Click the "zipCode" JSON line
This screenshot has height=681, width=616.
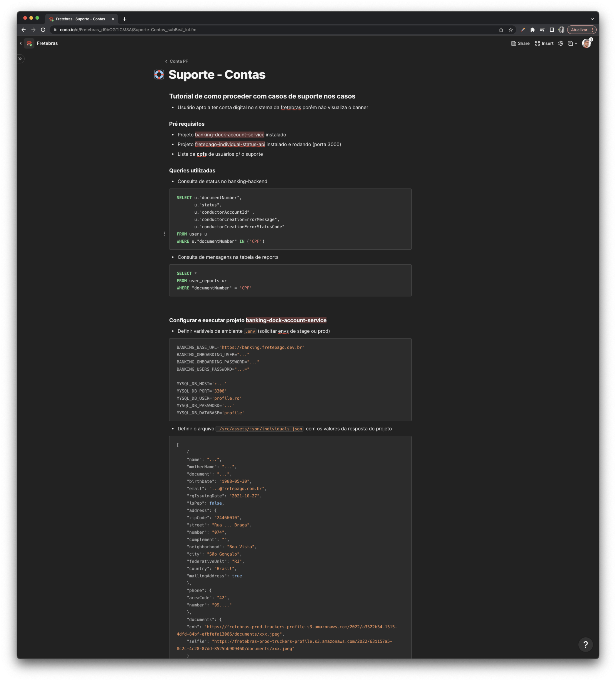point(214,518)
